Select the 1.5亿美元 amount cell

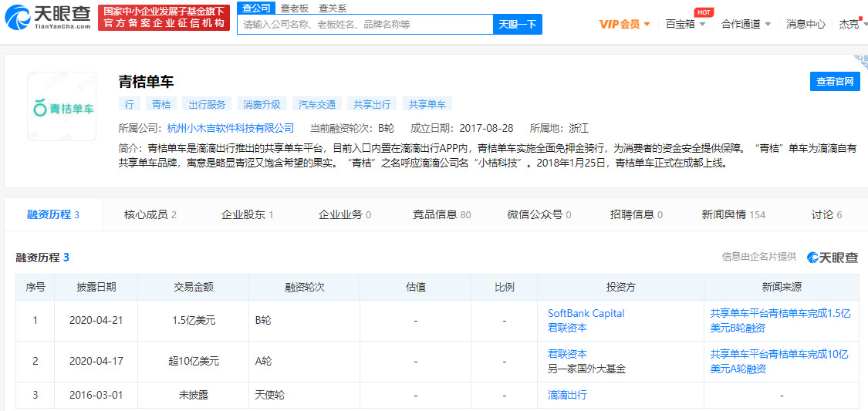point(193,320)
